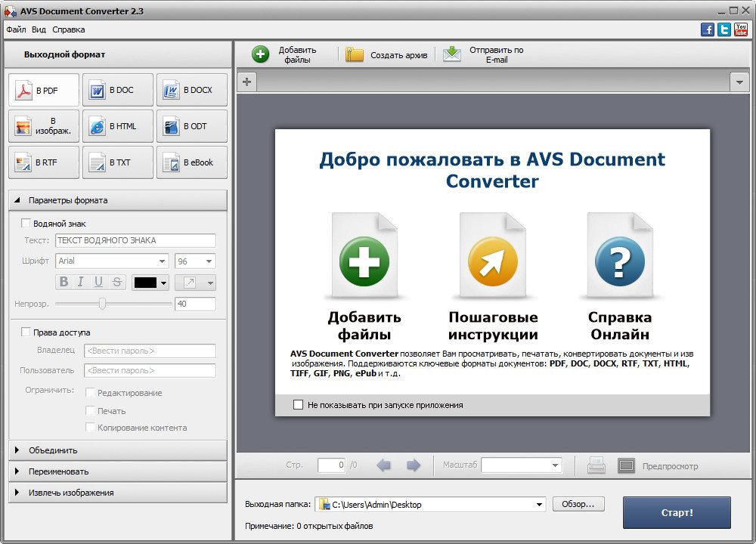Select the RTF output format

point(44,162)
